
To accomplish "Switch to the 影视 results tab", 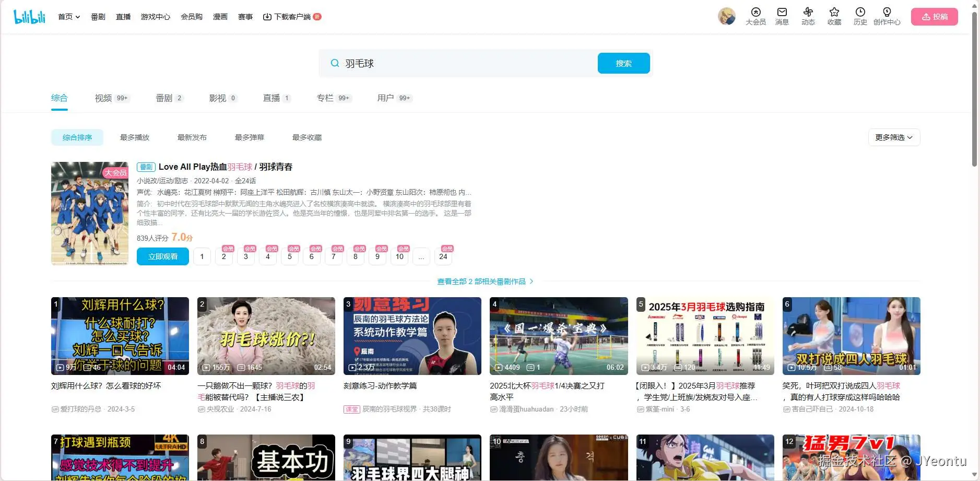I will click(x=223, y=98).
